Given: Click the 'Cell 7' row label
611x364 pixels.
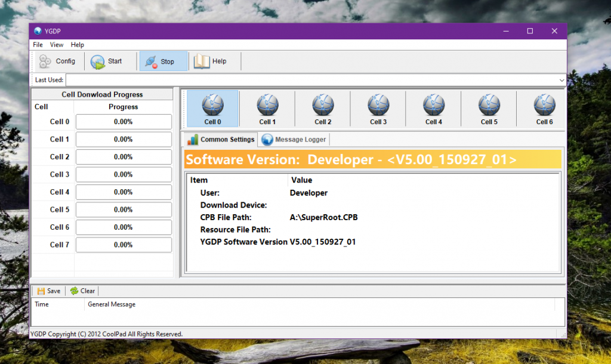Looking at the screenshot, I should tap(59, 245).
